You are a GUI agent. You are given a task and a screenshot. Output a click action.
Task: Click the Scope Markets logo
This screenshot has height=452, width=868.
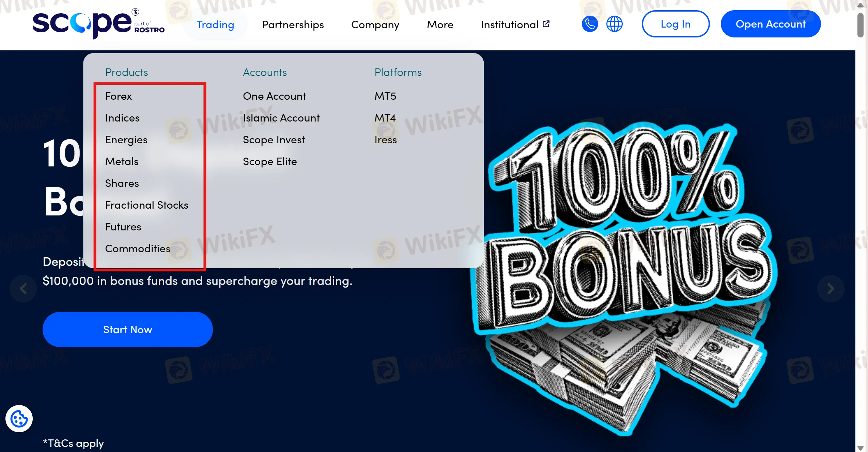point(98,24)
